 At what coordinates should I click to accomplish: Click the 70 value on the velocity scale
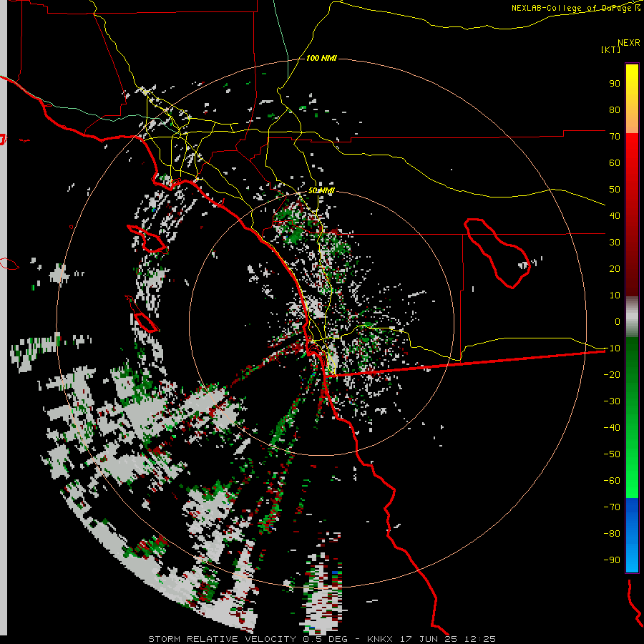pyautogui.click(x=615, y=137)
